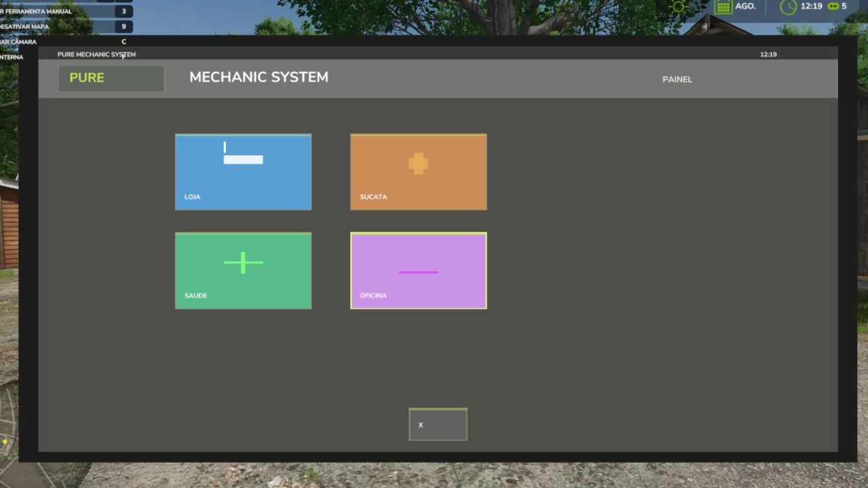Open the LOJA shop with wrench icon
Image resolution: width=868 pixels, height=488 pixels.
243,155
